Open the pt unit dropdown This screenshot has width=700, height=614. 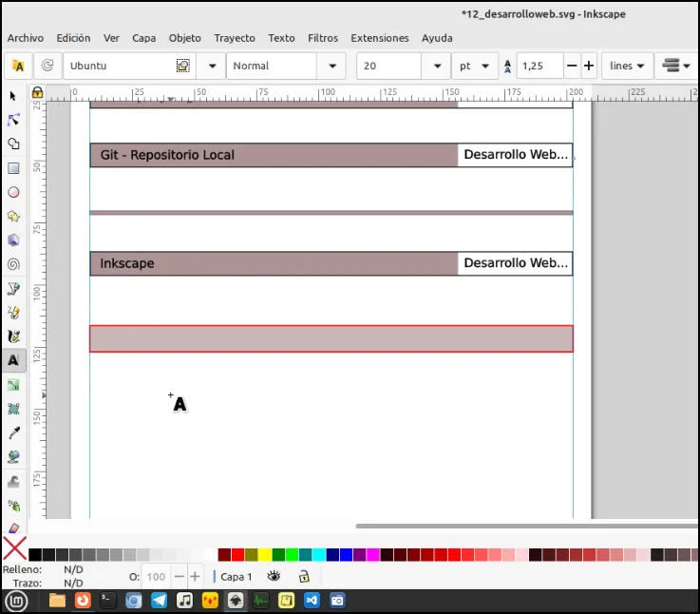click(x=475, y=67)
